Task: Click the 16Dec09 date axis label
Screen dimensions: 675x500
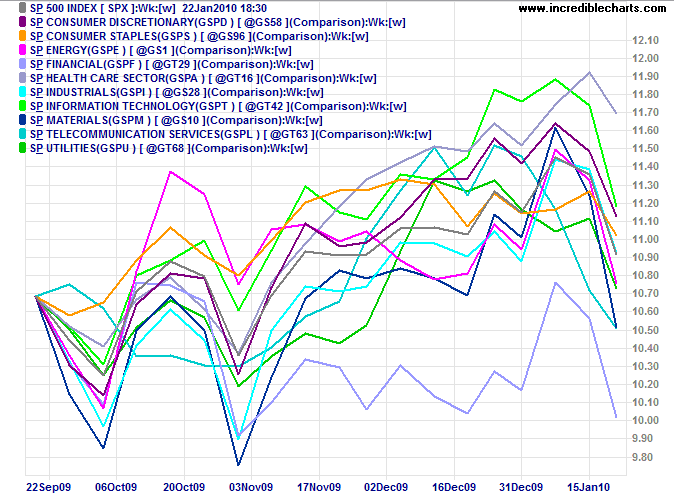Action: (x=454, y=487)
